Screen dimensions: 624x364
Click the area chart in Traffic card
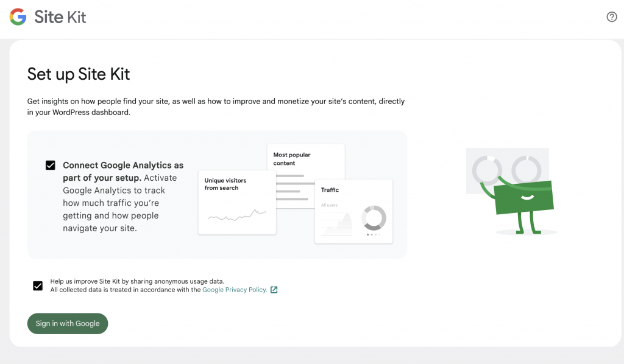[x=336, y=224]
